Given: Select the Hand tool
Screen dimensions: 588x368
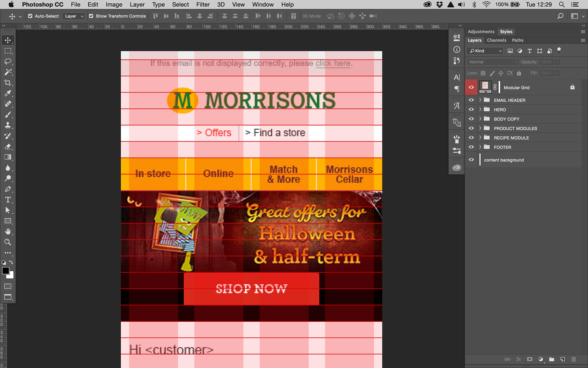Looking at the screenshot, I should click(8, 232).
